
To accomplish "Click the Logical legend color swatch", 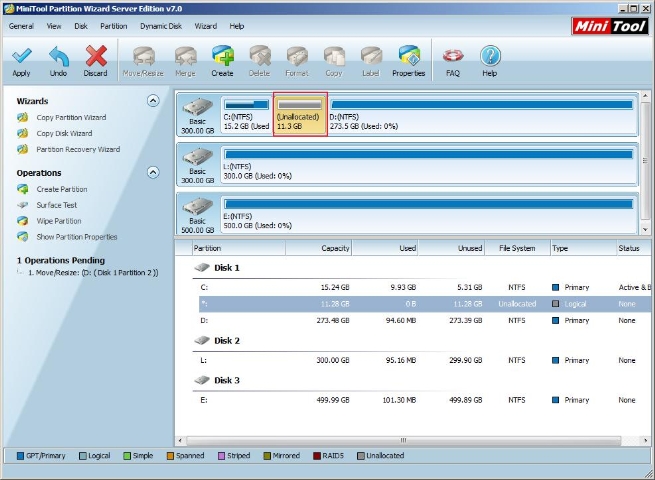I will point(83,456).
